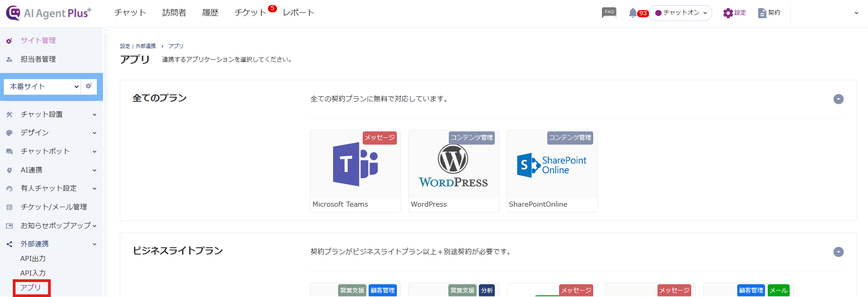The height and width of the screenshot is (297, 868).
Task: Click the サイト管理 gear icon
Action: (x=9, y=41)
